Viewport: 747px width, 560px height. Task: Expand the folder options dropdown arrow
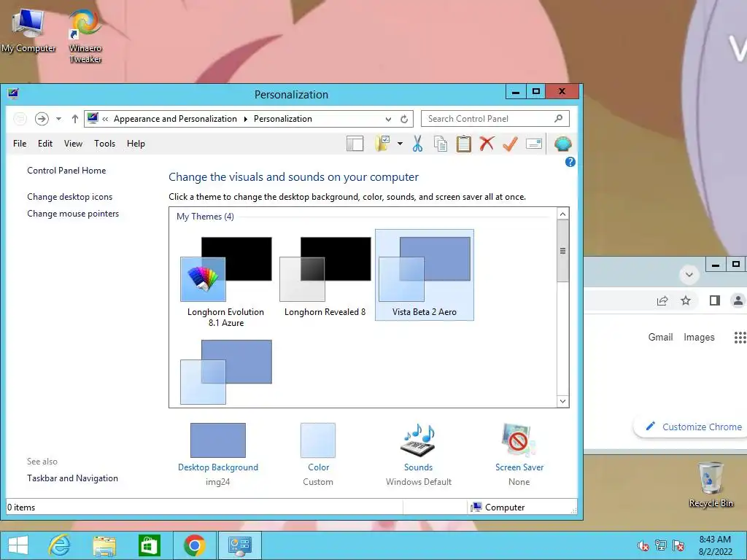(x=400, y=144)
